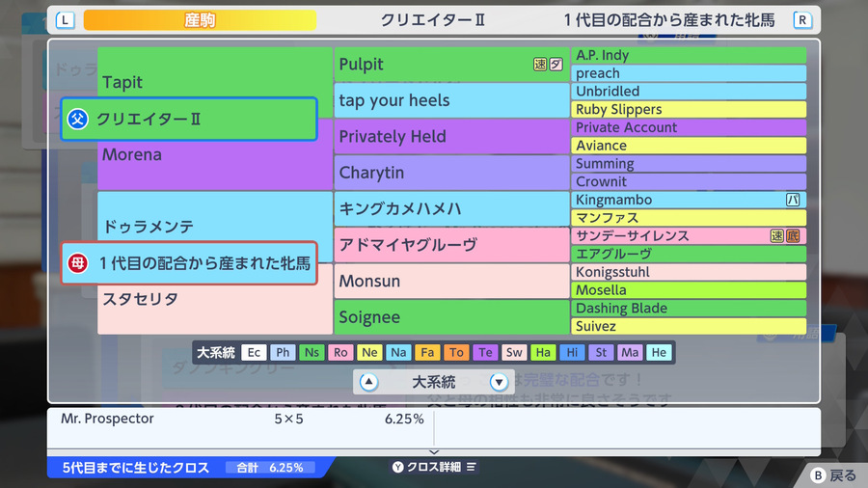Viewport: 868px width, 488px height.
Task: Click the blue 父 sire icon
Action: tap(77, 119)
